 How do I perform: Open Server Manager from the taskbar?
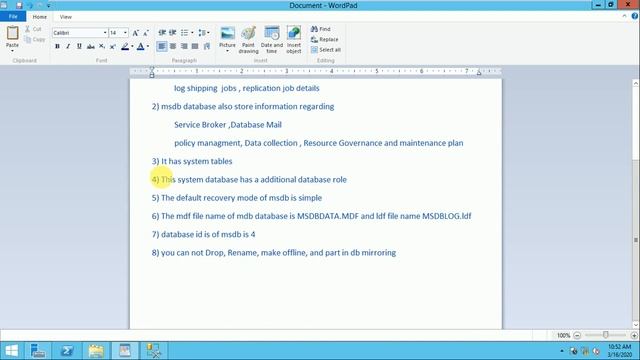click(38, 351)
